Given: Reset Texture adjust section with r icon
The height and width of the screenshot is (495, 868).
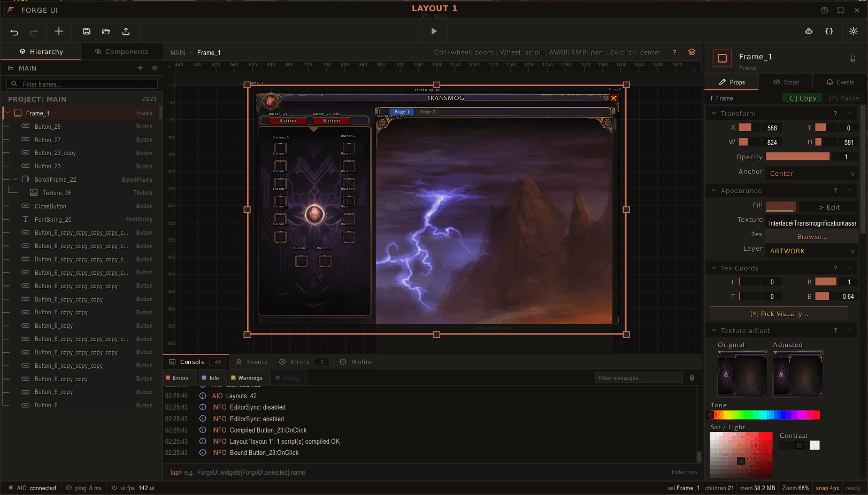Looking at the screenshot, I should click(x=849, y=331).
